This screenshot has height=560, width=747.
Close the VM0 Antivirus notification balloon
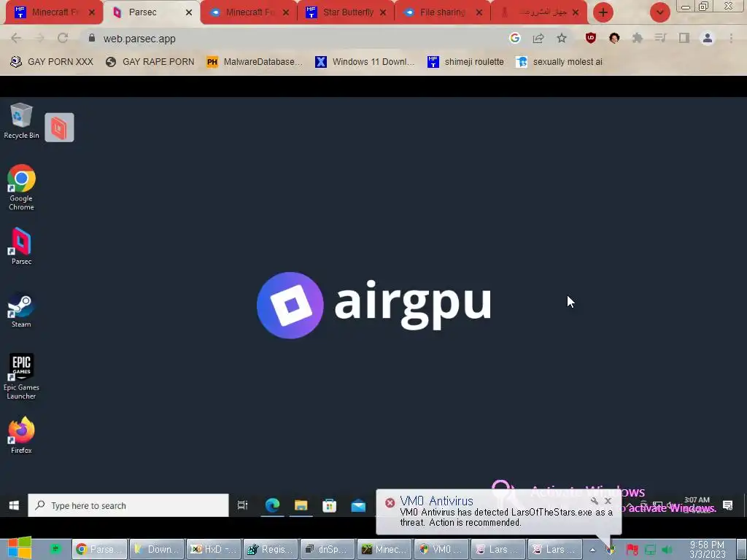[608, 500]
